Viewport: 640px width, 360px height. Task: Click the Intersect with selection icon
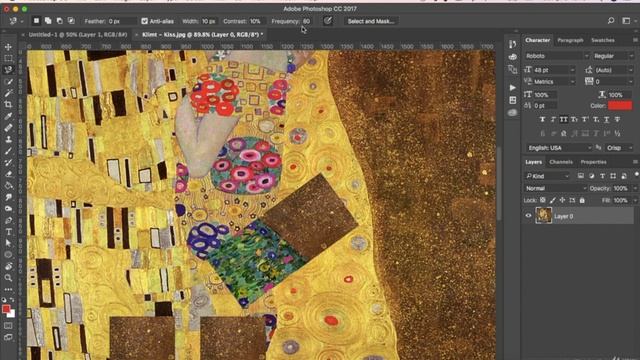[71, 21]
